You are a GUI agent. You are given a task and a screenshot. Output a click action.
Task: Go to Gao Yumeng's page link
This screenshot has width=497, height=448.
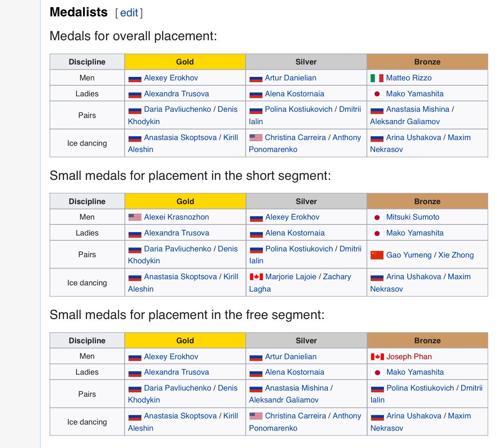pos(409,255)
